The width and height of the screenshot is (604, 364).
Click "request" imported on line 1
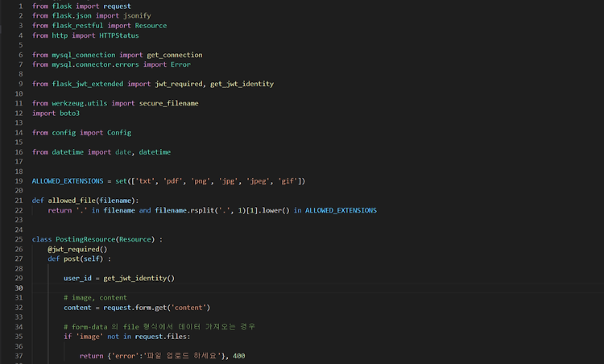coord(117,6)
